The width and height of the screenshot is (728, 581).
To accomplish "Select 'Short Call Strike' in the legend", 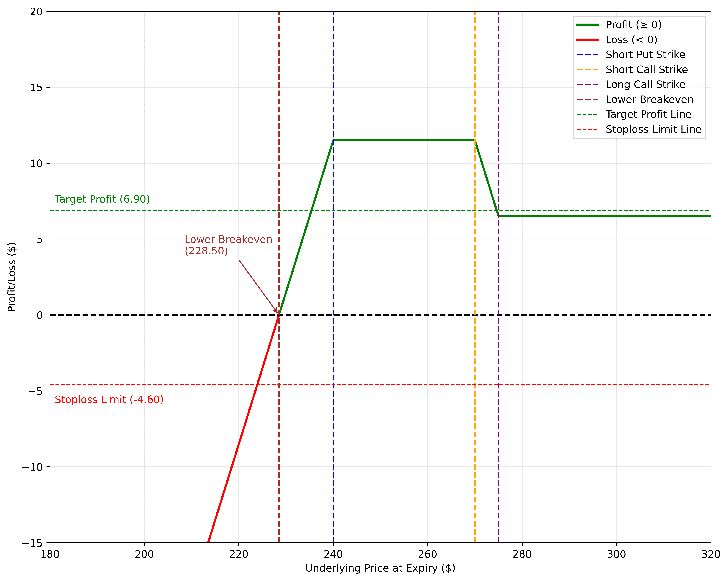I will click(x=647, y=69).
